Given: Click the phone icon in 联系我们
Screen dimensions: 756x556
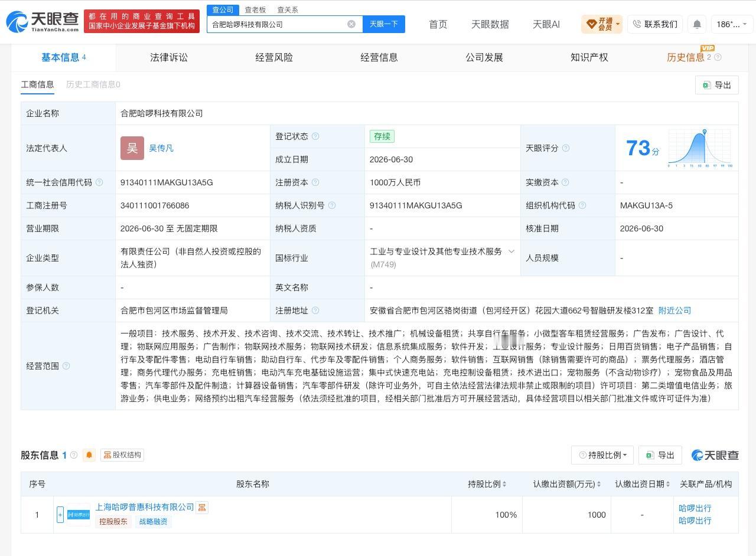Looking at the screenshot, I should point(637,24).
